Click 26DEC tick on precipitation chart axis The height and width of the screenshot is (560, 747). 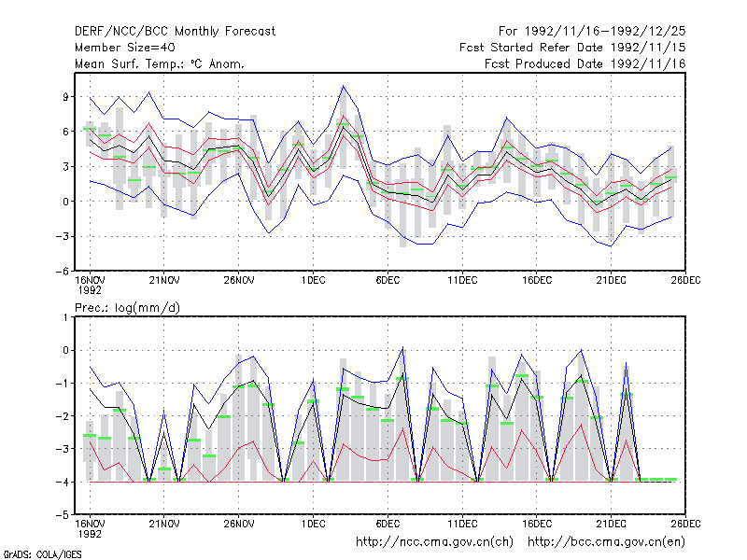tap(685, 524)
